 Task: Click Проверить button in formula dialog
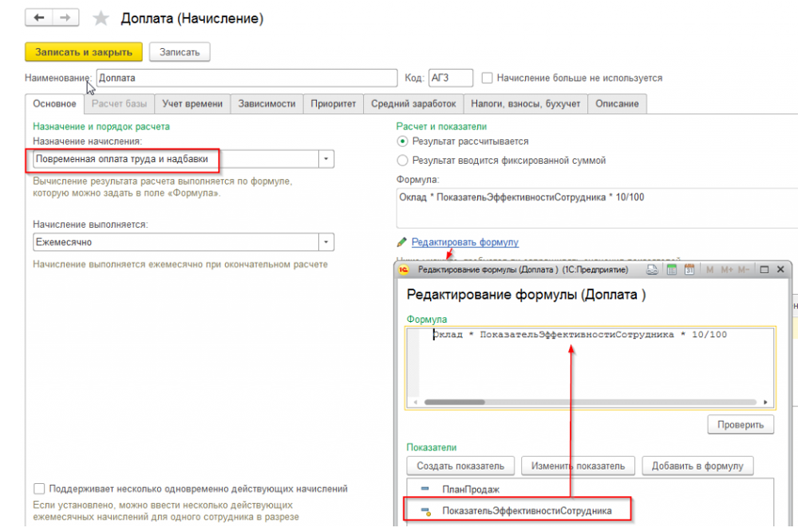740,425
